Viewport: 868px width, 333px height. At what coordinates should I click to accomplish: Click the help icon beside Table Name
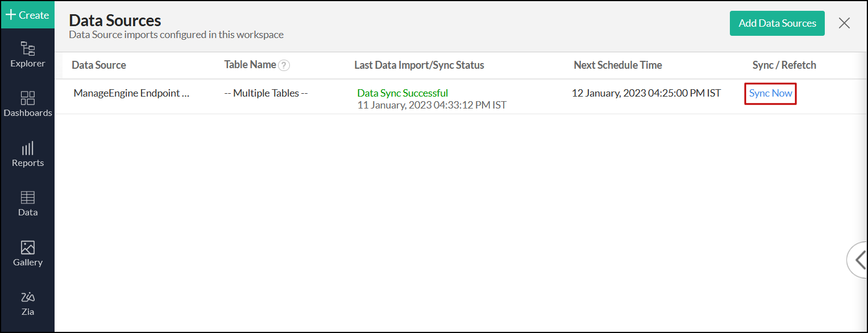point(284,65)
